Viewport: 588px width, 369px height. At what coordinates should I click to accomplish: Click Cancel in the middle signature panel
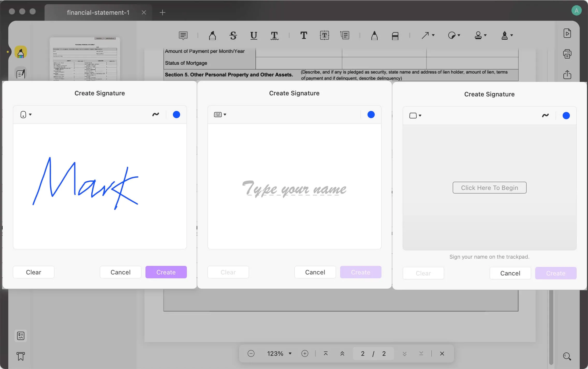pyautogui.click(x=315, y=272)
